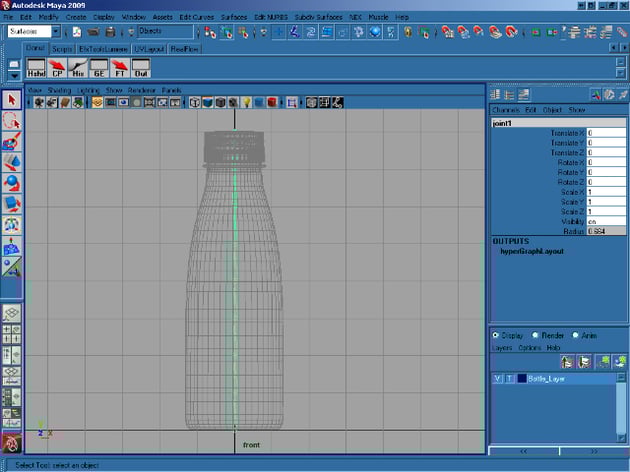Click the Hix shelf button
Screen dimensions: 630x472
pos(78,68)
